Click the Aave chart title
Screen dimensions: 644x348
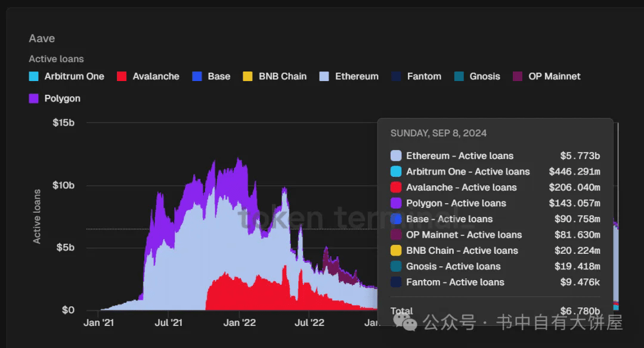tap(42, 39)
